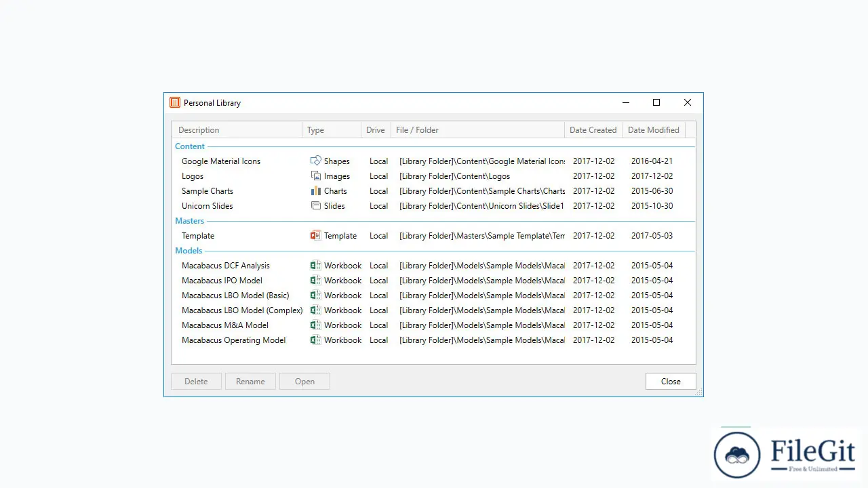
Task: Click the Shapes icon in Google Material Icons row
Action: 315,161
